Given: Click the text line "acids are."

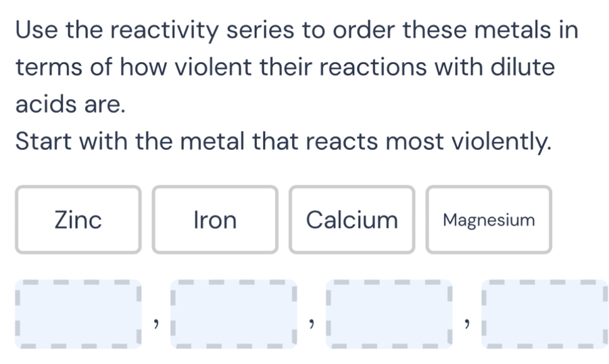Looking at the screenshot, I should tap(70, 105).
